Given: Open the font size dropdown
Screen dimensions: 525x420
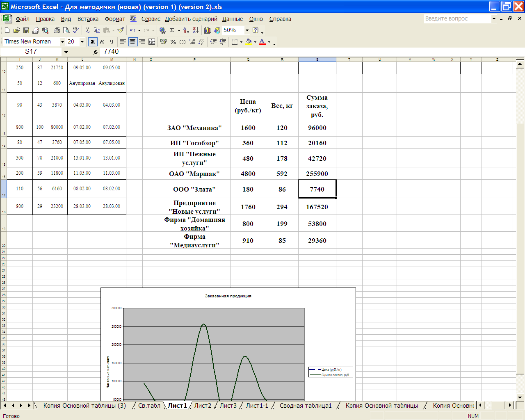Looking at the screenshot, I should click(82, 41).
